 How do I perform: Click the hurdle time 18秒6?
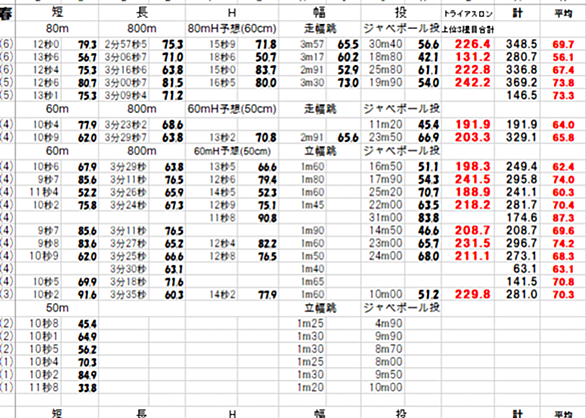(x=222, y=57)
